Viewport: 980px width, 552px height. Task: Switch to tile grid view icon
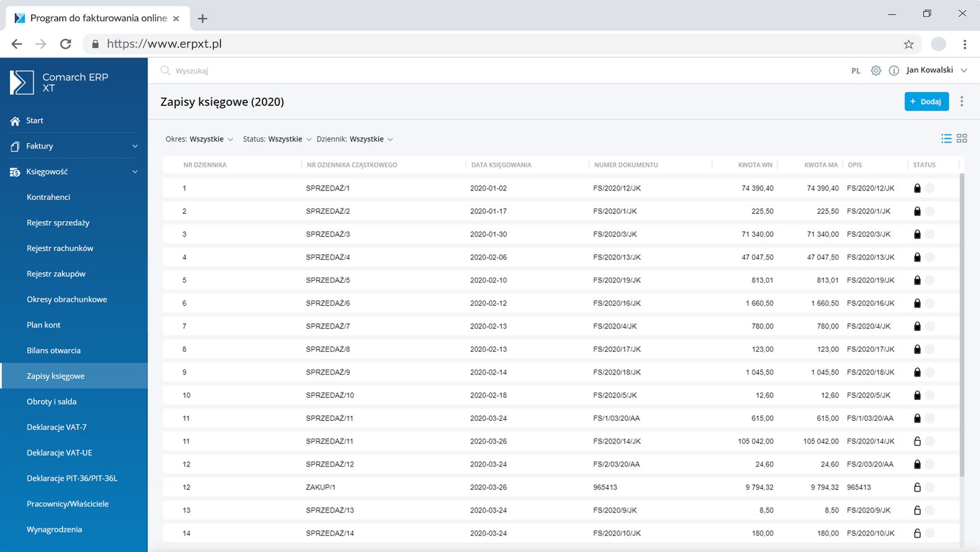[x=962, y=139]
